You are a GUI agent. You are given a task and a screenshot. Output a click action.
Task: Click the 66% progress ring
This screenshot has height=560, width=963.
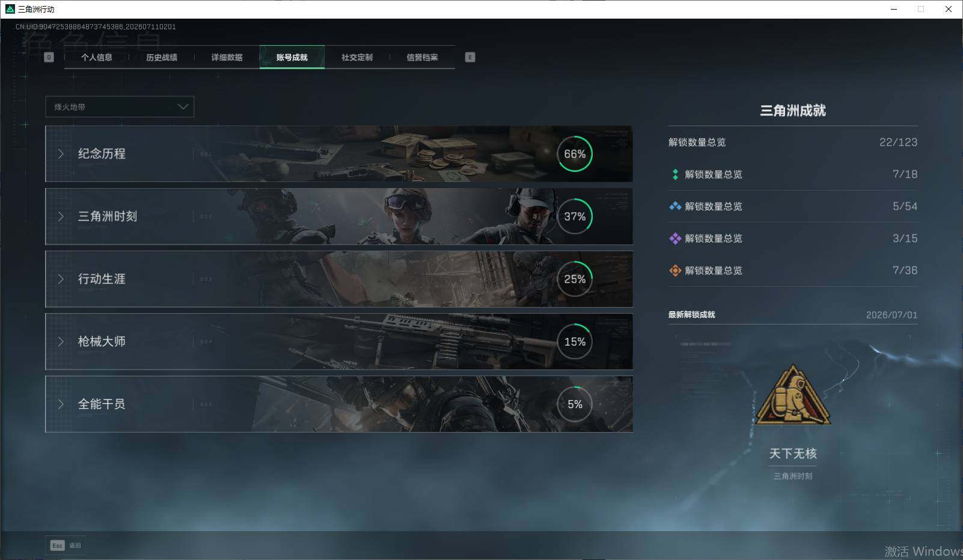tap(575, 154)
